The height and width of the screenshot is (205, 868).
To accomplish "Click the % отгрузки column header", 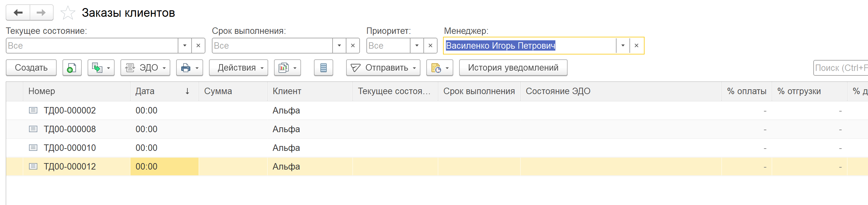I will click(809, 91).
